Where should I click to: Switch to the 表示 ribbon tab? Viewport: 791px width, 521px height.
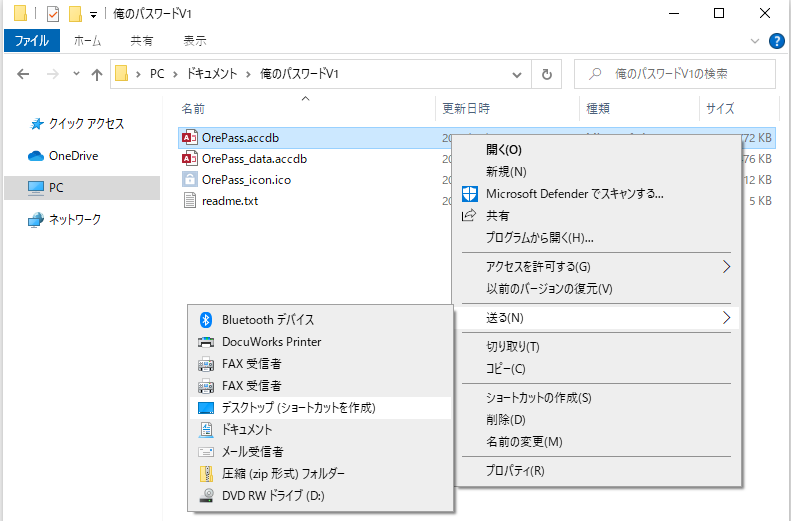tap(195, 41)
